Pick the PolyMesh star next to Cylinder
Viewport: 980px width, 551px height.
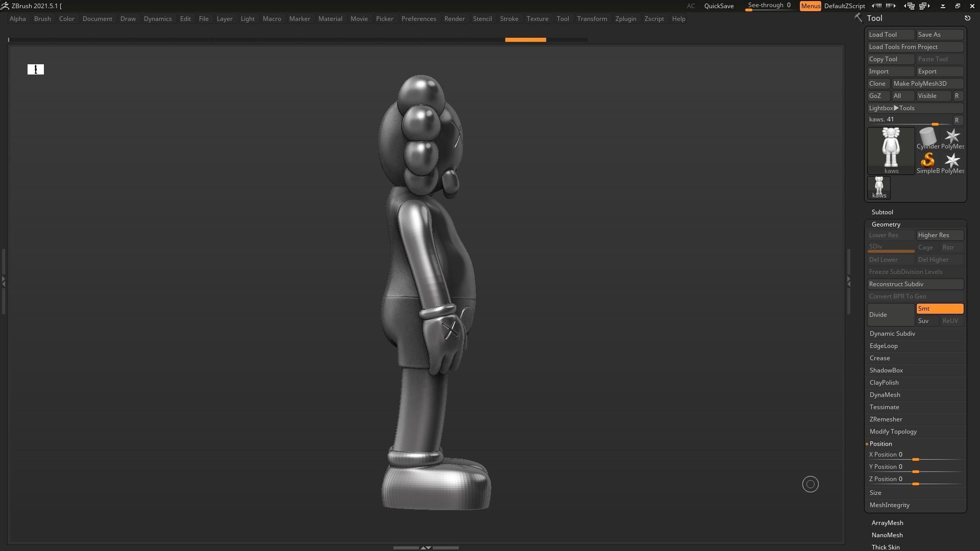tap(952, 138)
